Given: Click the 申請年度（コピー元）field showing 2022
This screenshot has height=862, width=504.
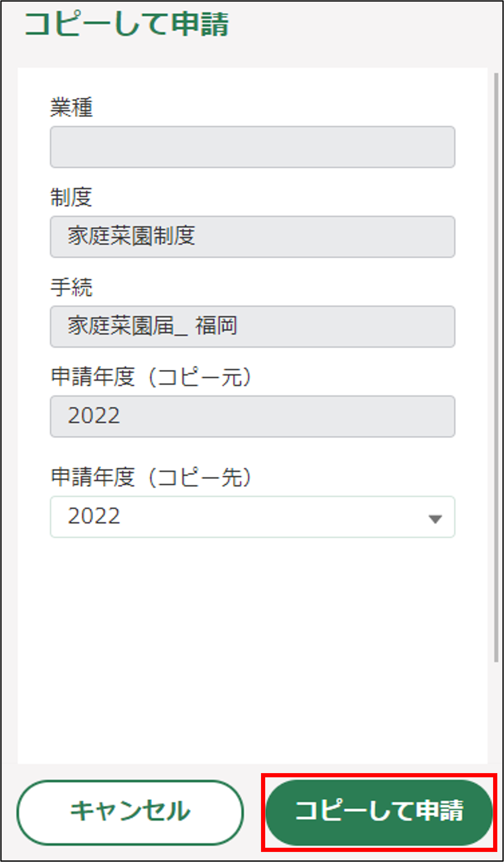Looking at the screenshot, I should (252, 416).
